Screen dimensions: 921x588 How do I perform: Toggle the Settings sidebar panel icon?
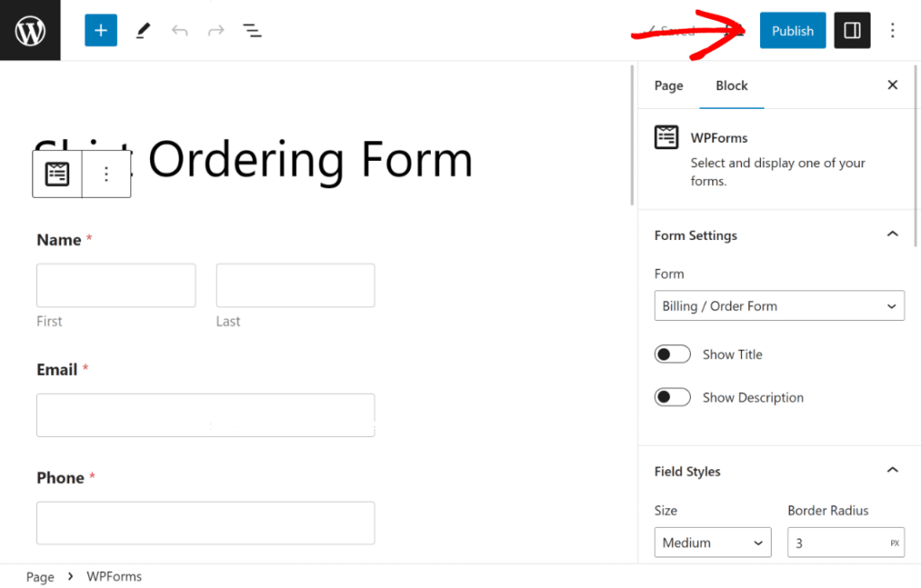[851, 30]
